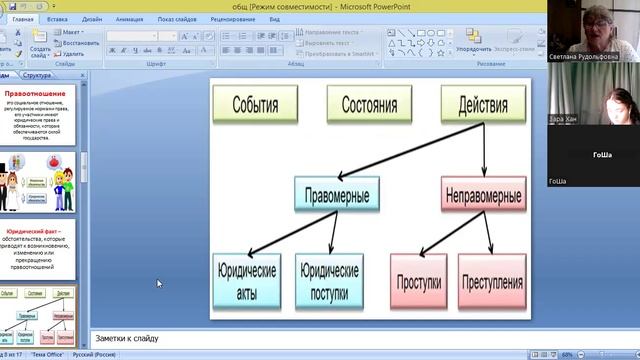Viewport: 640px width, 360px height.
Task: Switch to the Вставка ribbon tab
Action: [57, 19]
